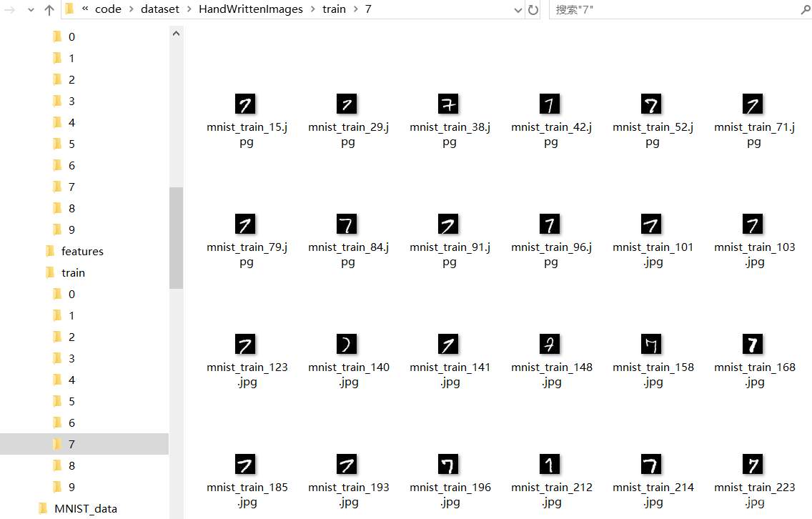
Task: Select mnist_train_140.jpg image
Action: [347, 345]
